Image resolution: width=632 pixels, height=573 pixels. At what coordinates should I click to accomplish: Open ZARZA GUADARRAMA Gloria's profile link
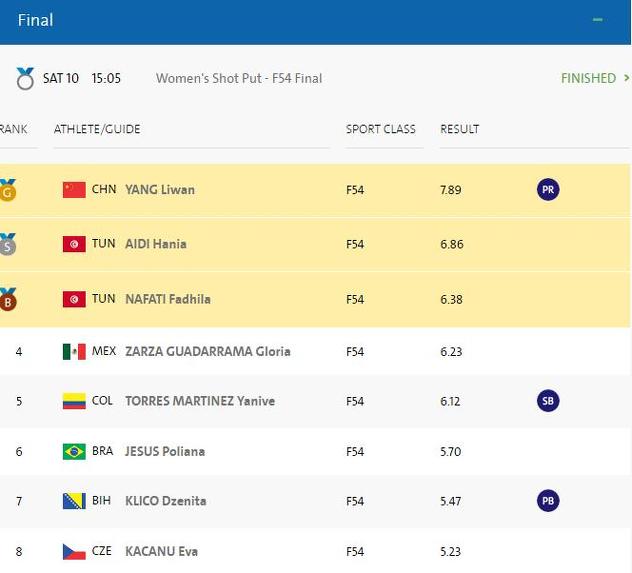[208, 351]
